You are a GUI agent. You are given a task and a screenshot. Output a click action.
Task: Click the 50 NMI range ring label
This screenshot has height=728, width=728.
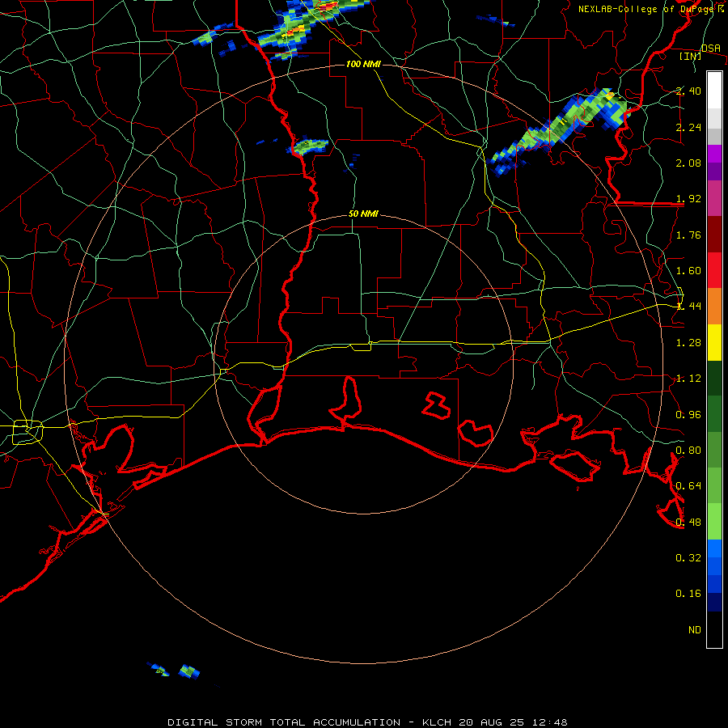pyautogui.click(x=363, y=214)
